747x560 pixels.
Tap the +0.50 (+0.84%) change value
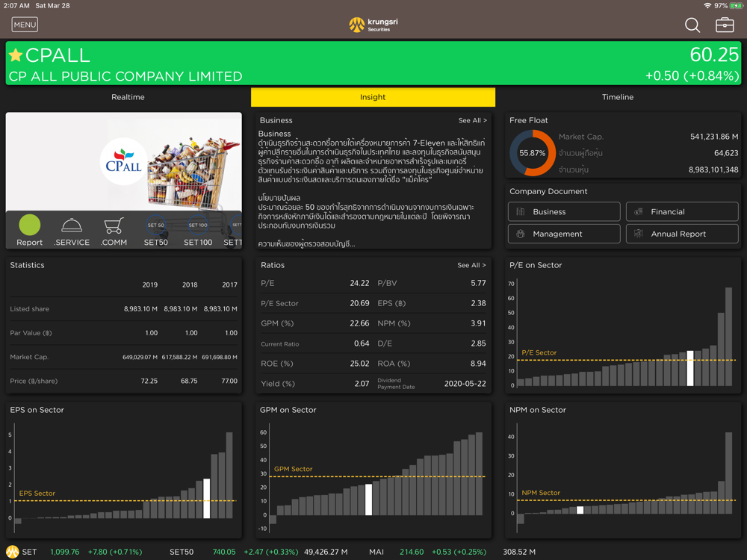(692, 76)
